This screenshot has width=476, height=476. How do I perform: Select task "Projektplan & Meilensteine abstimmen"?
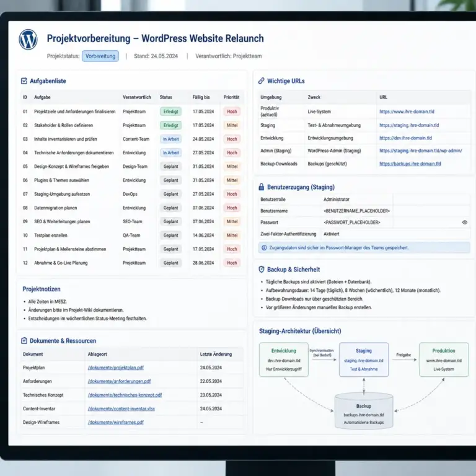(x=70, y=249)
